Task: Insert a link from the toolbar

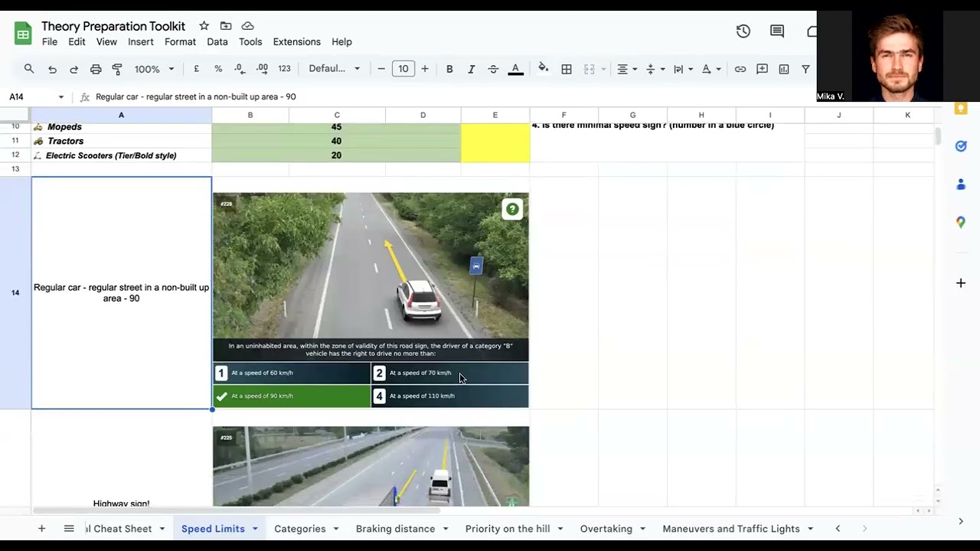Action: point(740,69)
